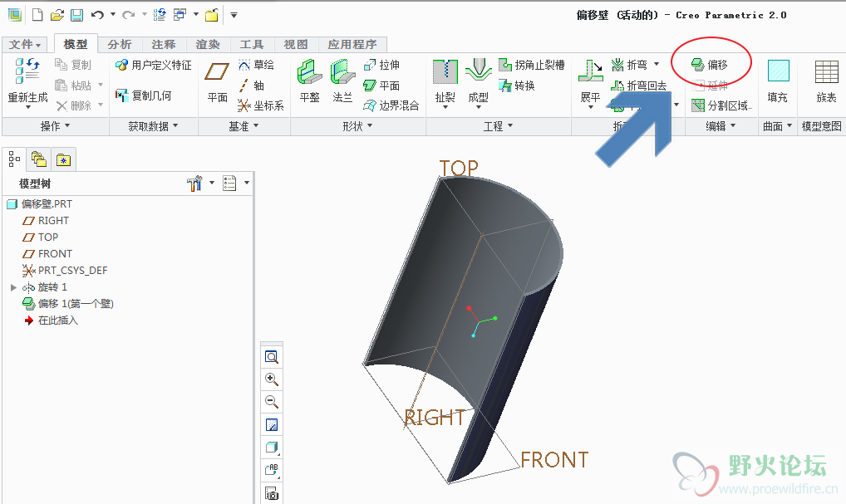Image resolution: width=846 pixels, height=504 pixels.
Task: Switch to the 渲染 render tab
Action: 208,44
